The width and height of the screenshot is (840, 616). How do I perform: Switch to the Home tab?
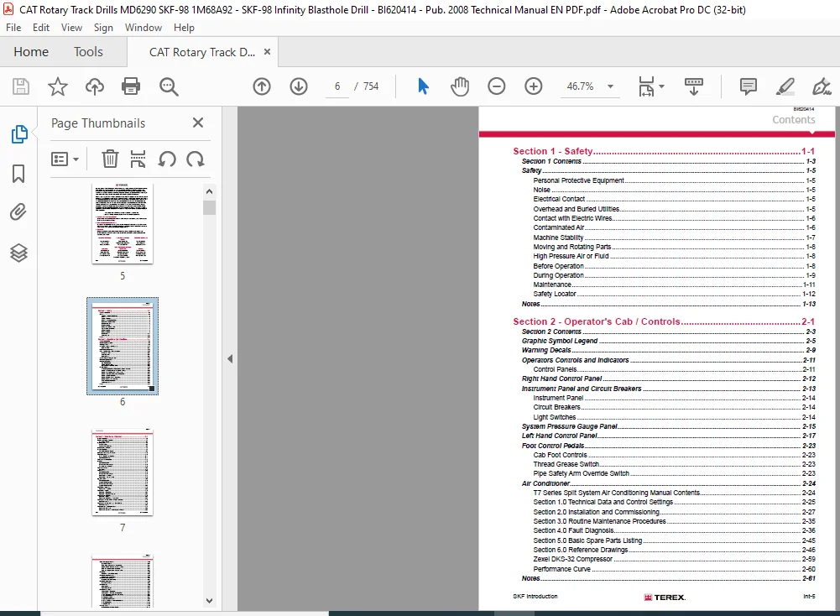(x=31, y=52)
